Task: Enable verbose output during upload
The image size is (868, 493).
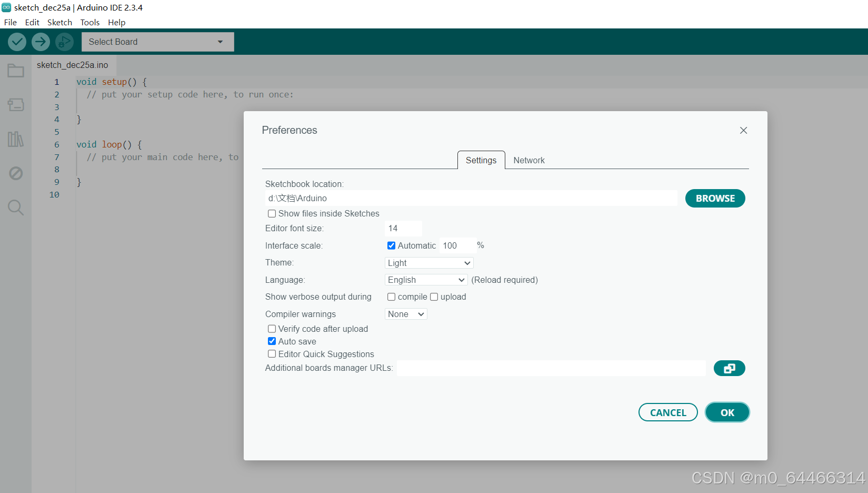Action: 434,297
